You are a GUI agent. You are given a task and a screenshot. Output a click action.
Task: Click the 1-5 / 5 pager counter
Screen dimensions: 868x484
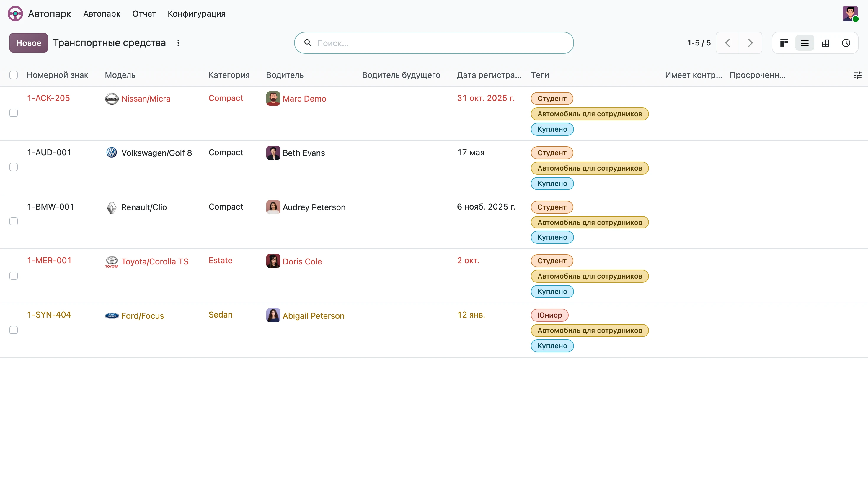699,43
